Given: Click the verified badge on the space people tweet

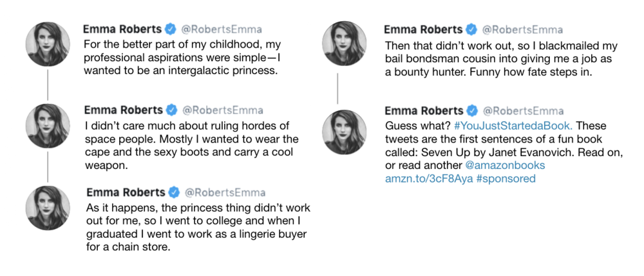Looking at the screenshot, I should (x=172, y=110).
